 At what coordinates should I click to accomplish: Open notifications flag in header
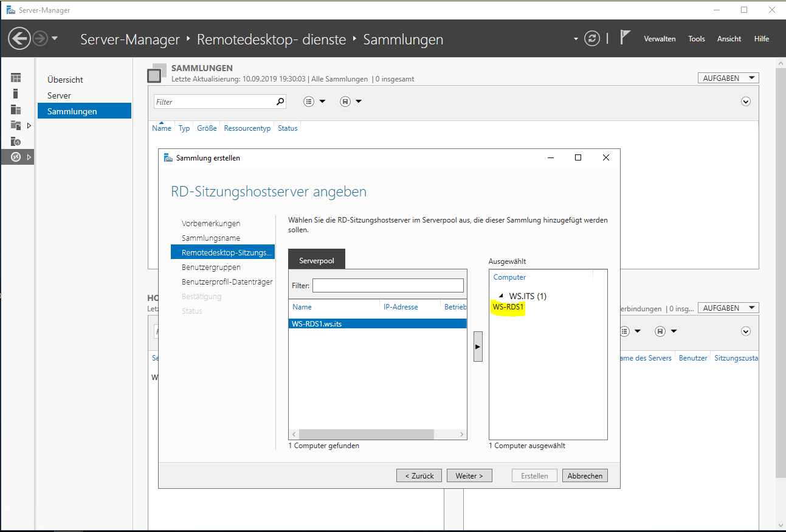[625, 37]
